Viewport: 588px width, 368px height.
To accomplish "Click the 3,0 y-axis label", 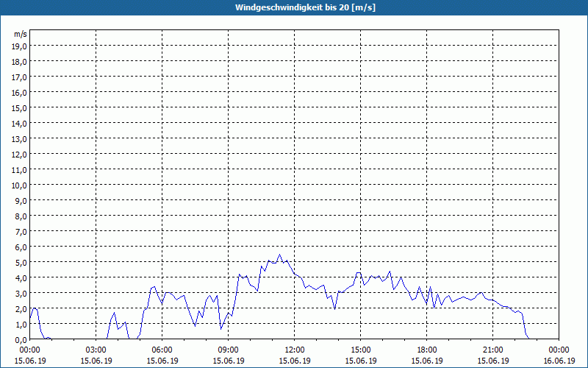I will 21,293.
